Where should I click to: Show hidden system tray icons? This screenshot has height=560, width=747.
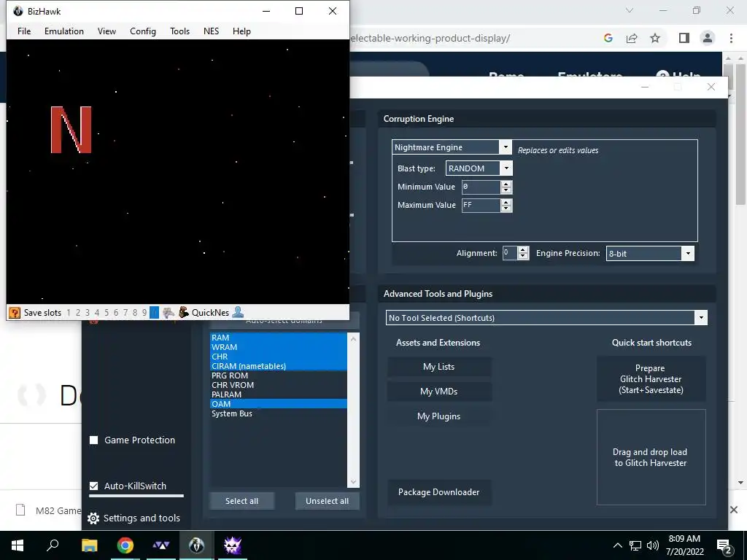(x=617, y=545)
